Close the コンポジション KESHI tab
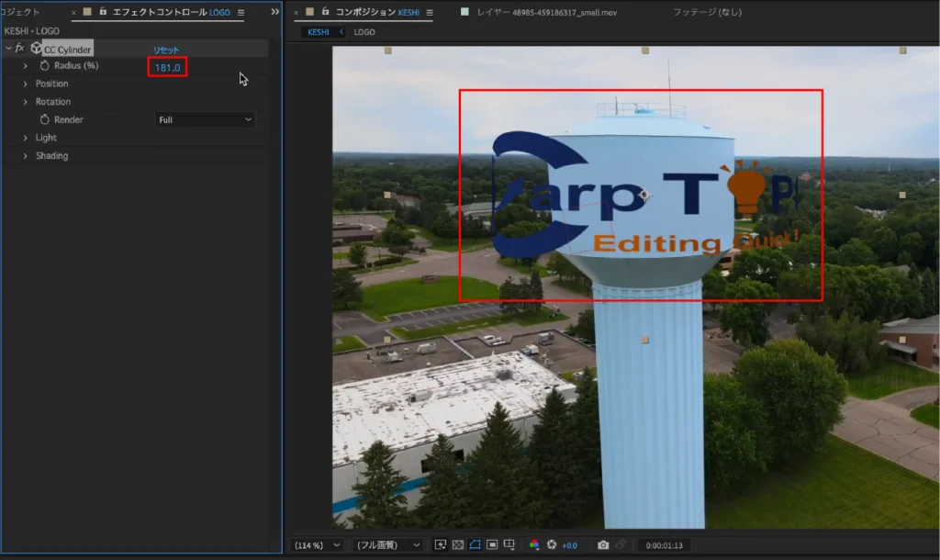The image size is (940, 560). pos(297,12)
